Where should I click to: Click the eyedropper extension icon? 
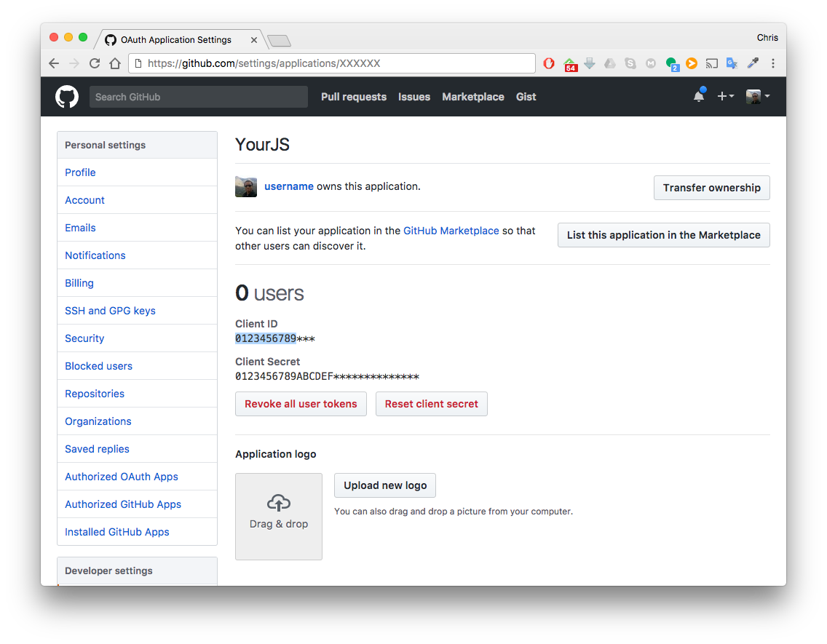coord(752,63)
